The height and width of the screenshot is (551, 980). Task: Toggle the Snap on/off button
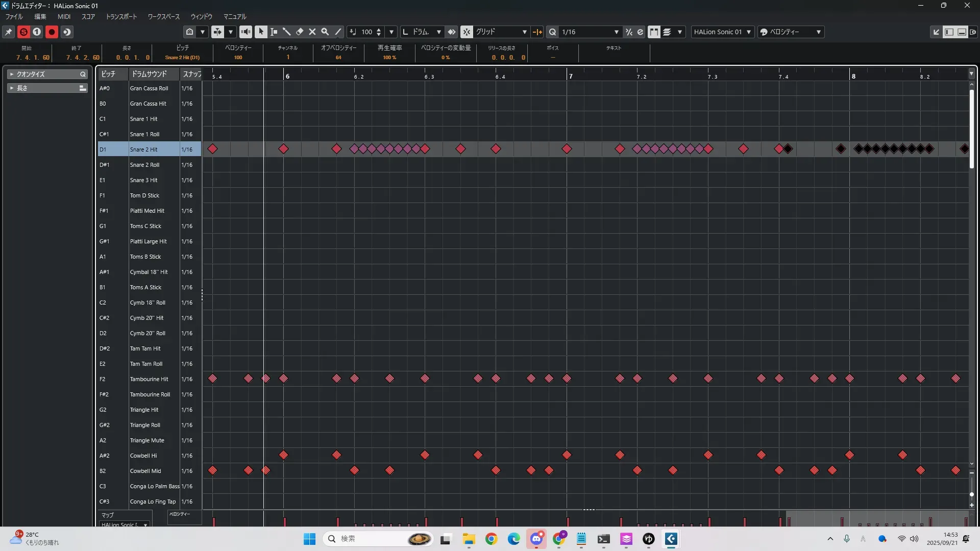point(467,32)
